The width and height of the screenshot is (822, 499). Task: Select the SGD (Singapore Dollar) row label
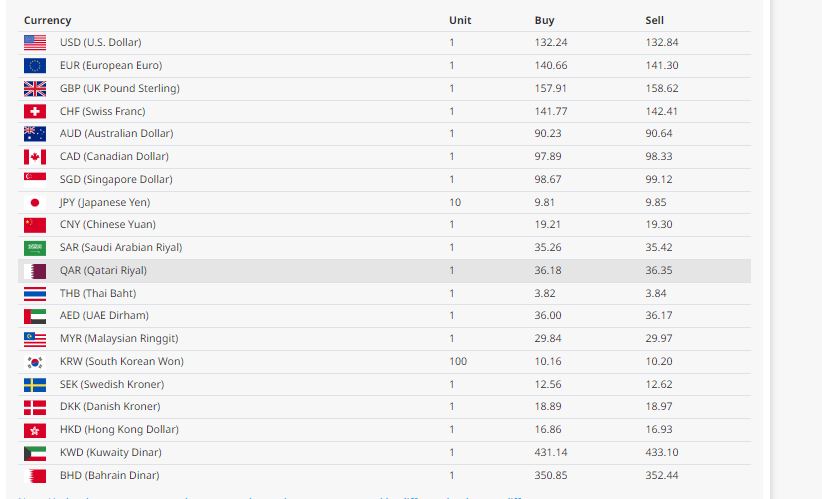pos(116,180)
